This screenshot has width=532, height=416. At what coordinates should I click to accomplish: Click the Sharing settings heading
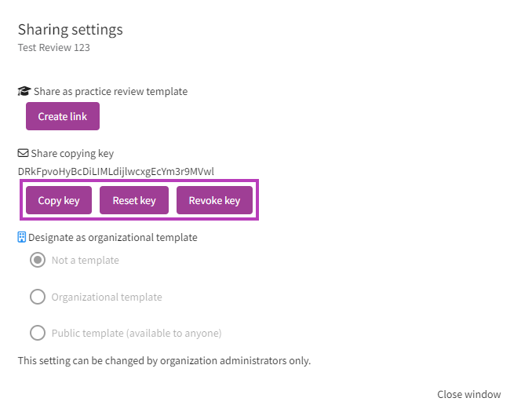(71, 30)
